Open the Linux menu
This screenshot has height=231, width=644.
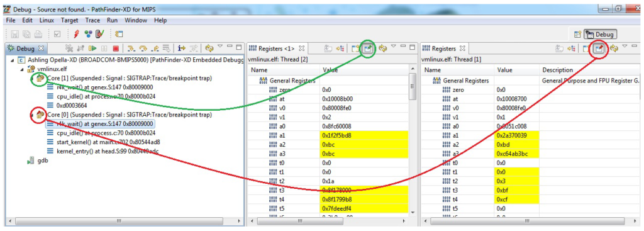47,20
